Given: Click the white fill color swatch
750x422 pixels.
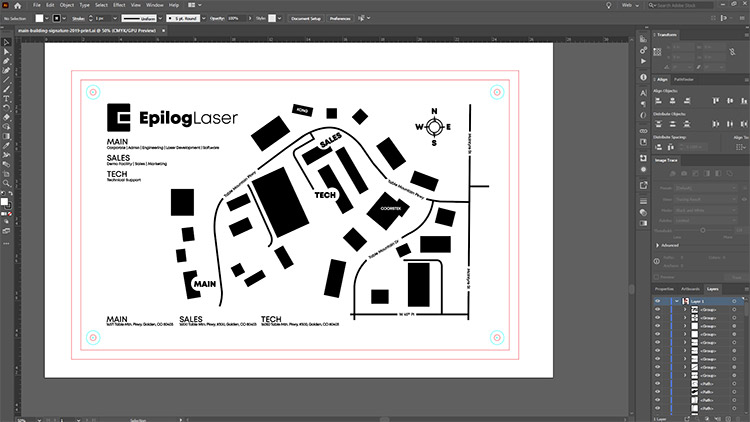Looking at the screenshot, I should [39, 19].
